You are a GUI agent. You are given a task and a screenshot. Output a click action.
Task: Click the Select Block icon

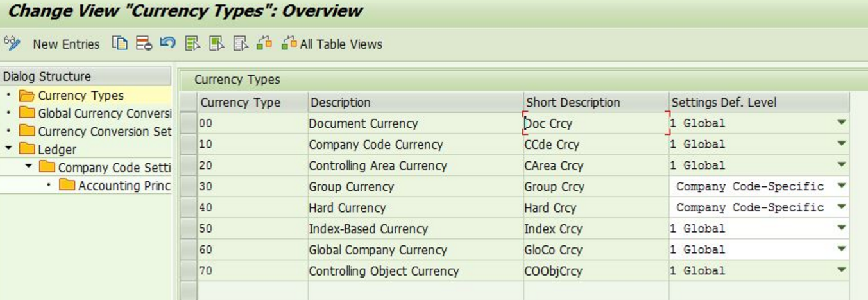[x=217, y=43]
